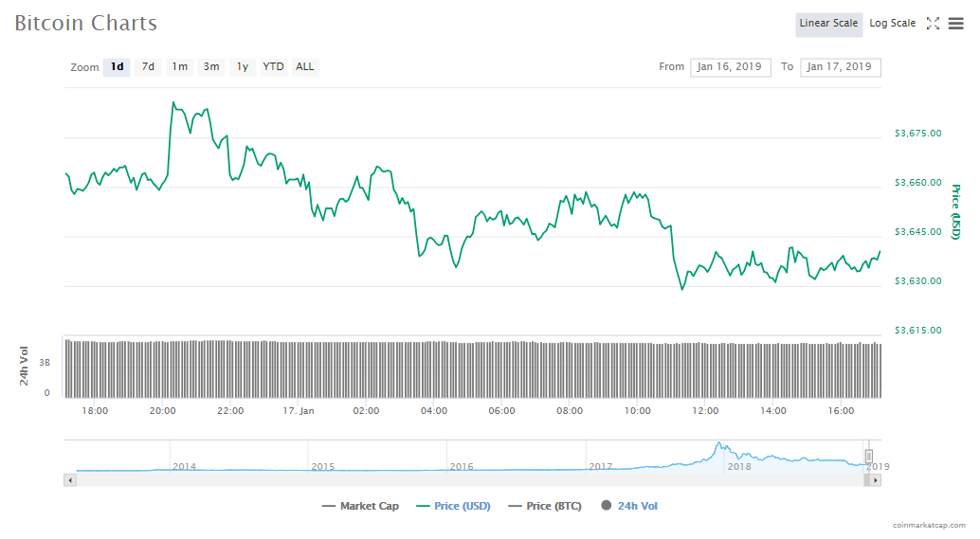Open the chart hamburger context menu
The height and width of the screenshot is (539, 980).
click(955, 24)
